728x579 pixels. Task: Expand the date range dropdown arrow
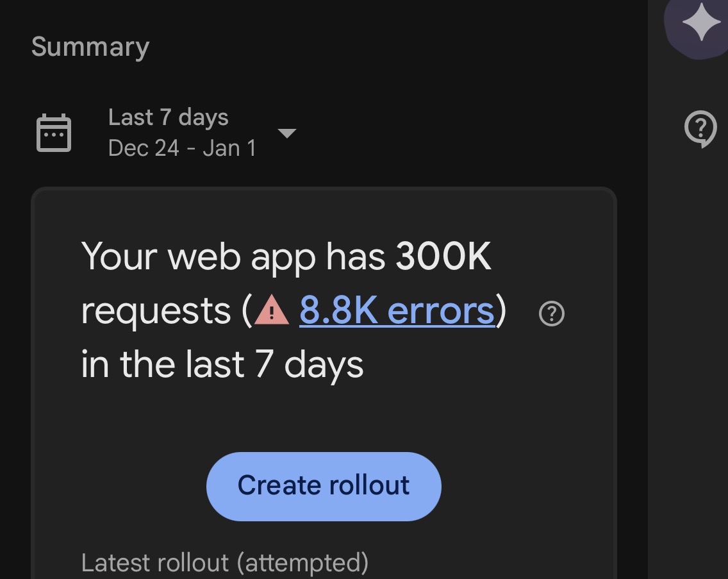point(286,133)
